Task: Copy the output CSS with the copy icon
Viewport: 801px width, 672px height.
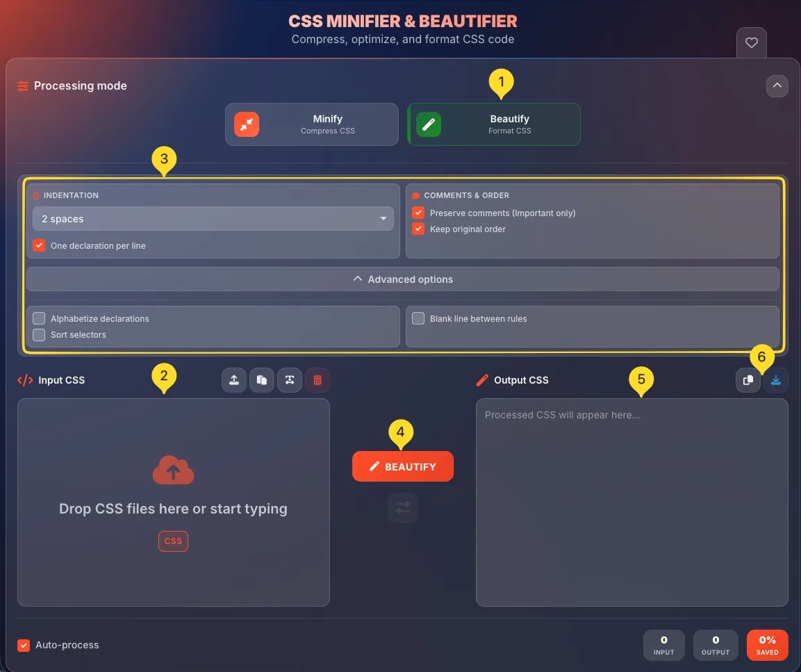Action: [748, 380]
